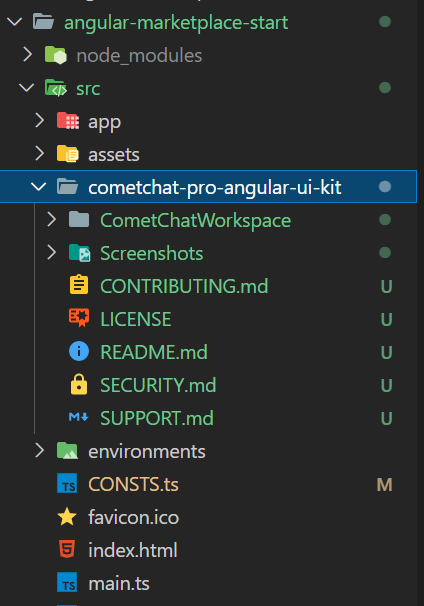Click the LICENSE certificate icon
Viewport: 424px width, 606px height.
(79, 318)
